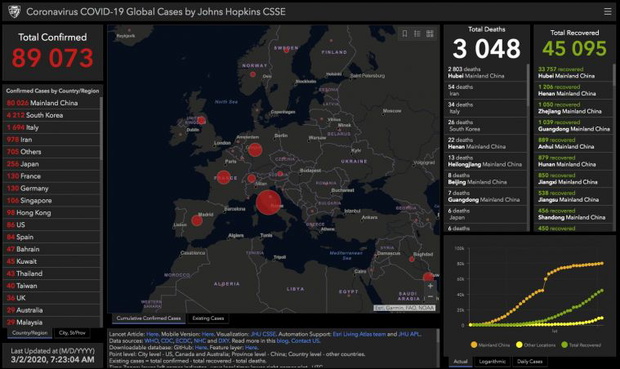
Task: Zoom out on the map with minus button
Action: 430,296
